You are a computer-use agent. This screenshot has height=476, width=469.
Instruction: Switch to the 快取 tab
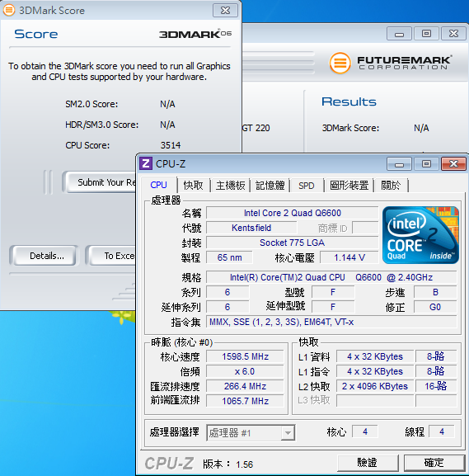point(193,185)
